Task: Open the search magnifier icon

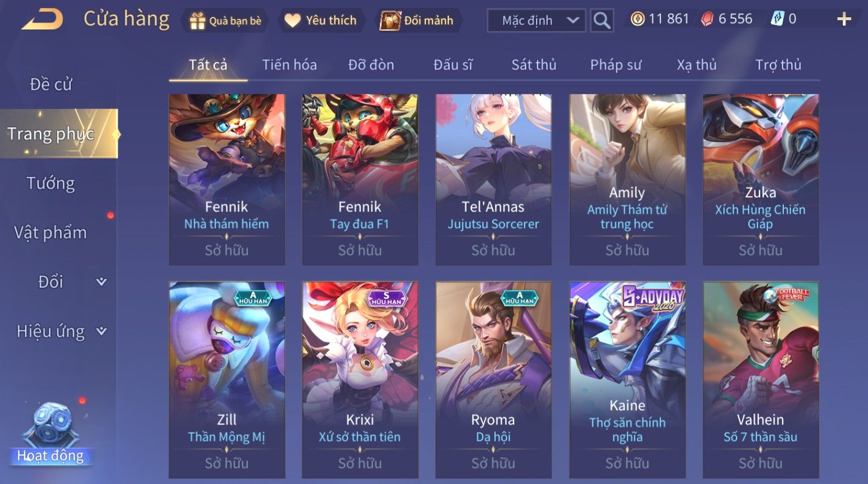Action: 602,20
